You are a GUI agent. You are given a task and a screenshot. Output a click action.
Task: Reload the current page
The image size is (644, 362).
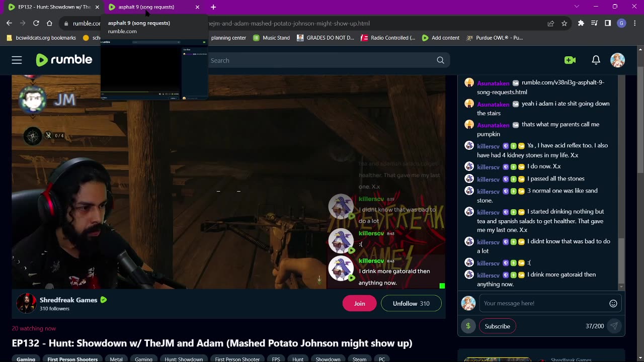[x=36, y=23]
